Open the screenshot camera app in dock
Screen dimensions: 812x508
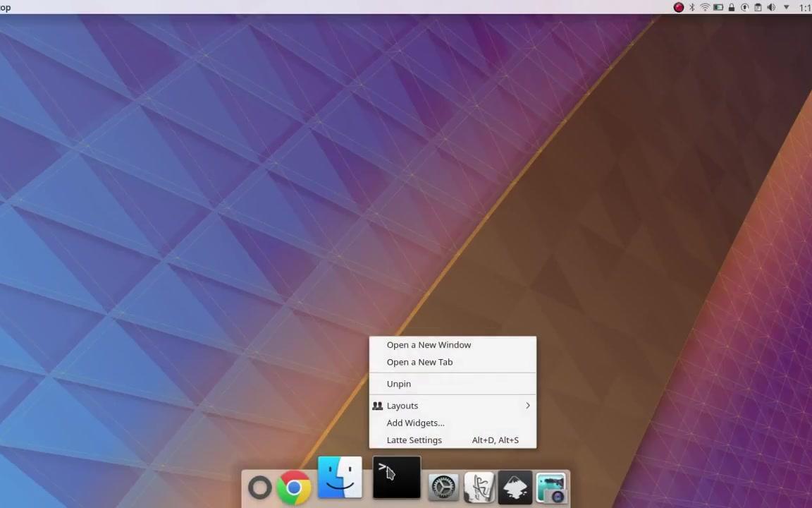551,488
